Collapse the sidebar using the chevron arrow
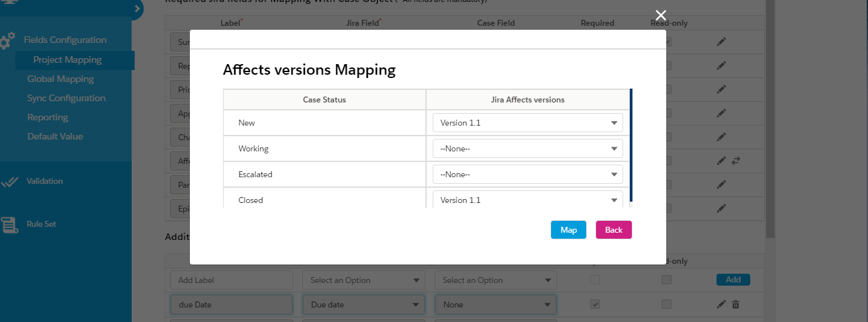The height and width of the screenshot is (322, 868). click(x=136, y=9)
